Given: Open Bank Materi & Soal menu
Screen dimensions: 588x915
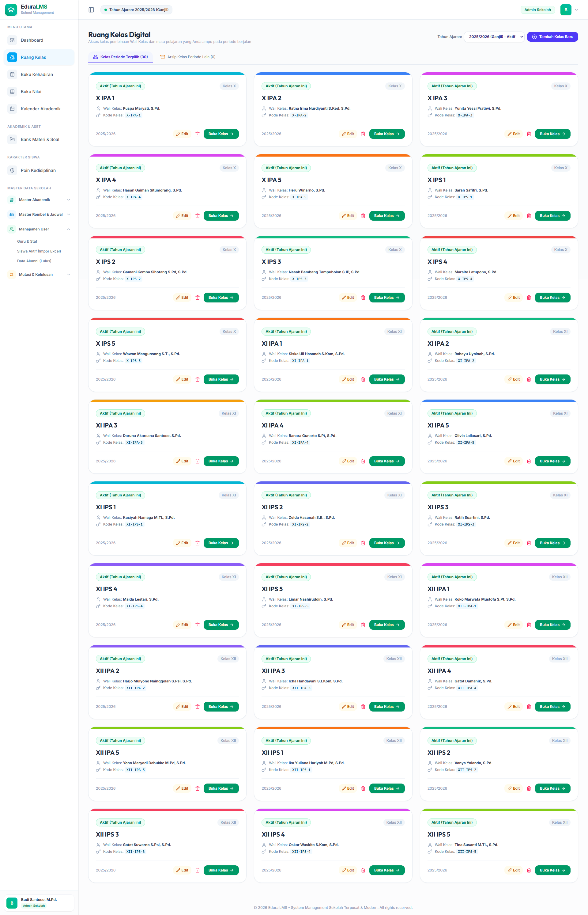Looking at the screenshot, I should point(39,139).
